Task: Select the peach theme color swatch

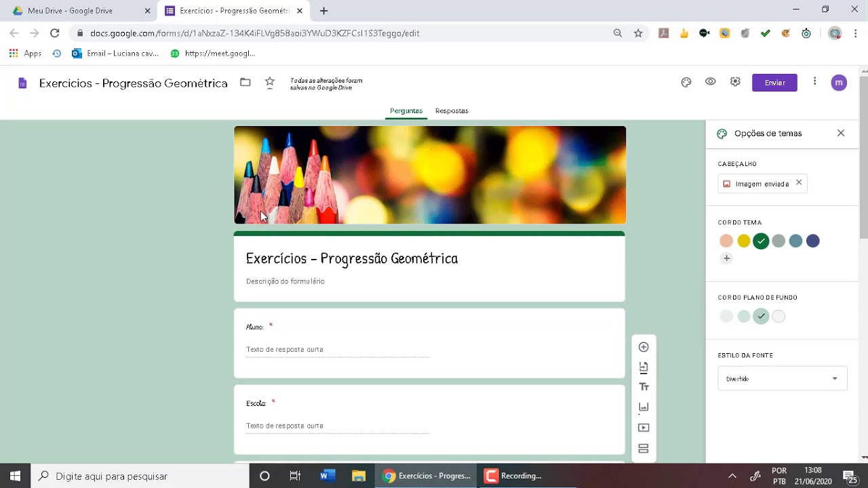Action: [x=726, y=241]
